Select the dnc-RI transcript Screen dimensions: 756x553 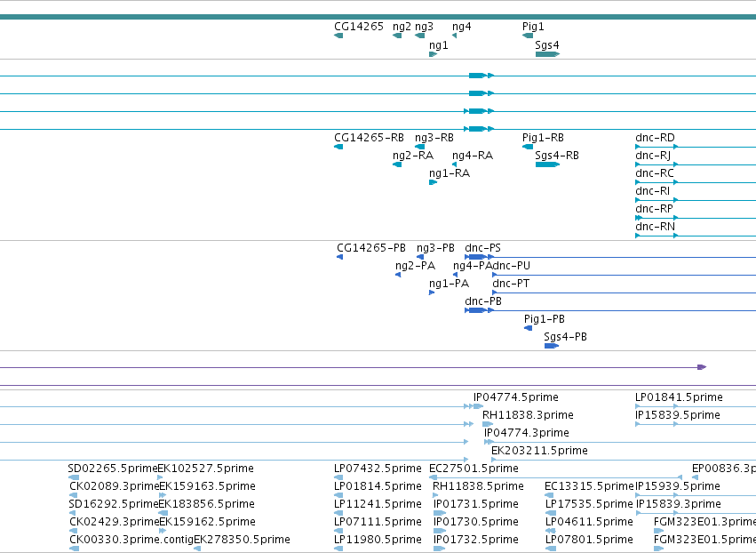click(696, 200)
